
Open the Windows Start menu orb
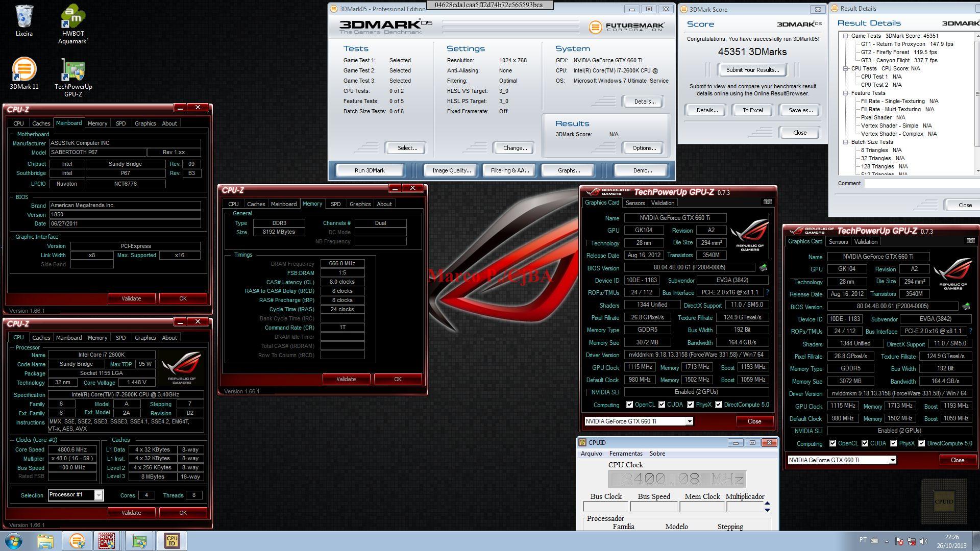[14, 541]
